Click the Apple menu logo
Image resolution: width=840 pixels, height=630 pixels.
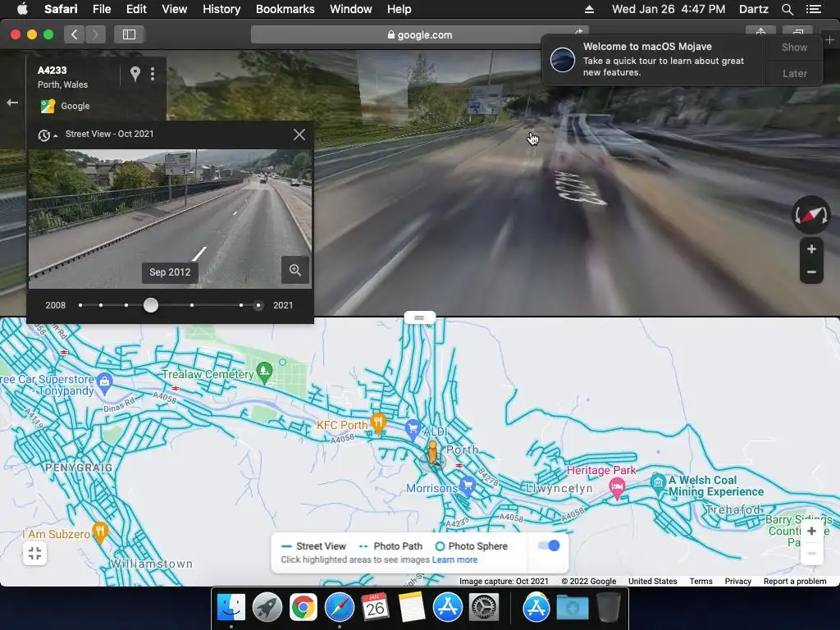[22, 9]
